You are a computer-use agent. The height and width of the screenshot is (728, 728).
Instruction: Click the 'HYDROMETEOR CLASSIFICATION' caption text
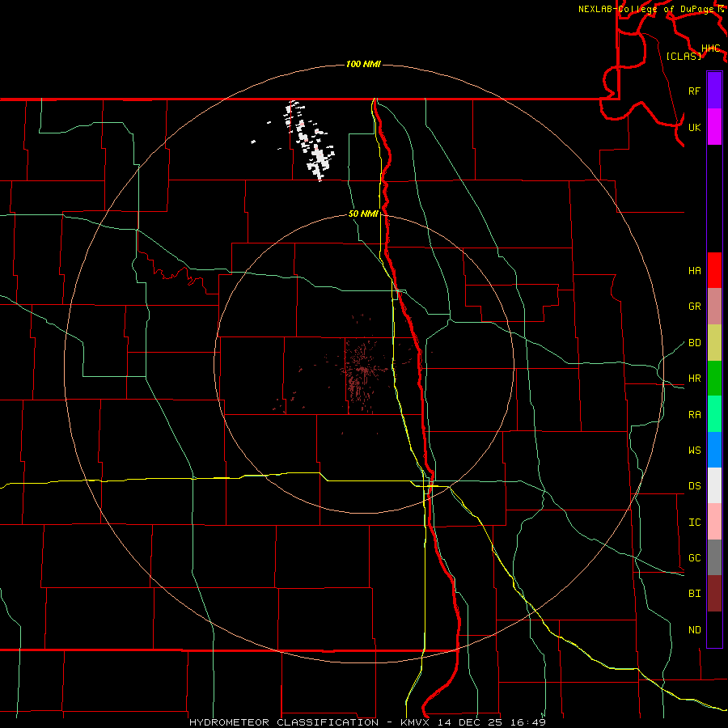284,722
